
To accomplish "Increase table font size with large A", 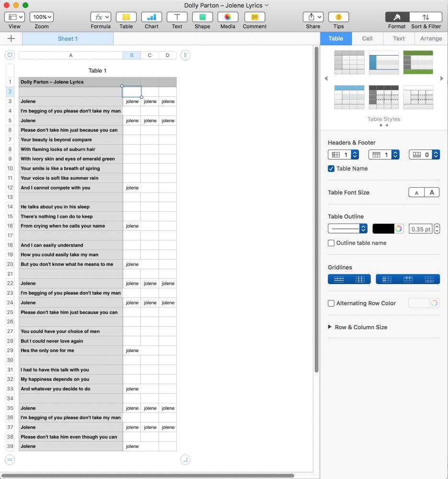I will 432,193.
